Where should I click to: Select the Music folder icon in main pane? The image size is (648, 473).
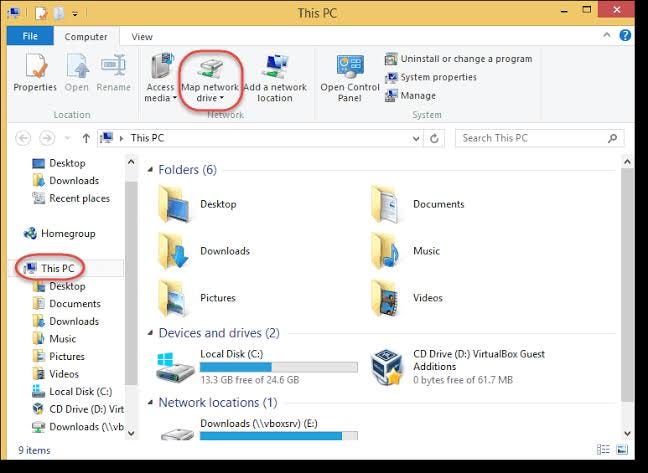[385, 251]
